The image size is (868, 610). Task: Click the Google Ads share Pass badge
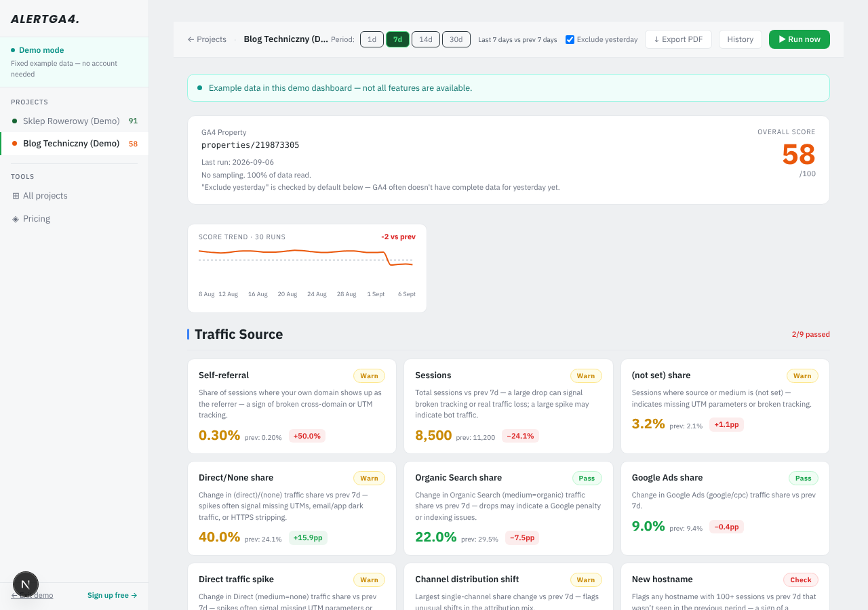(804, 478)
